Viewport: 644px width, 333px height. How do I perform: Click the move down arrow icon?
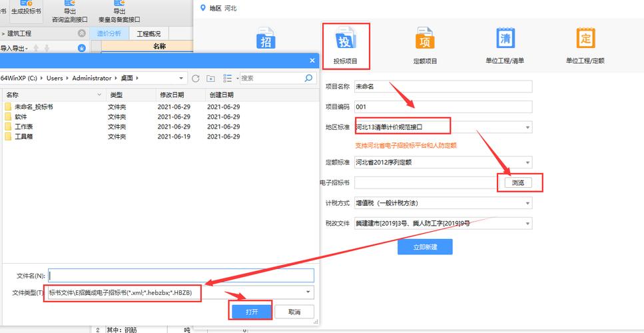coord(47,49)
